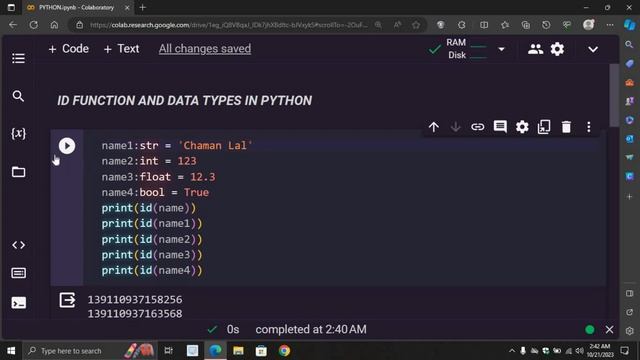The image size is (640, 360).
Task: Open cell editor settings gear
Action: click(522, 127)
